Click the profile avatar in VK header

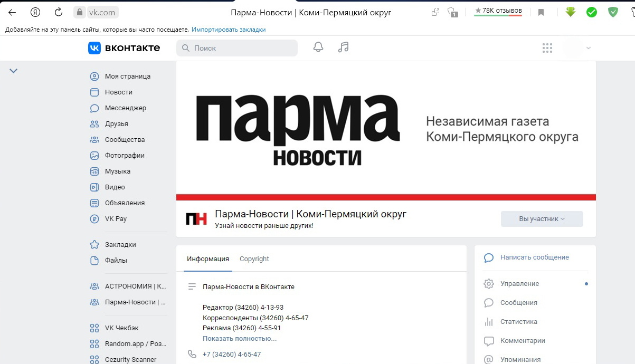[x=573, y=48]
